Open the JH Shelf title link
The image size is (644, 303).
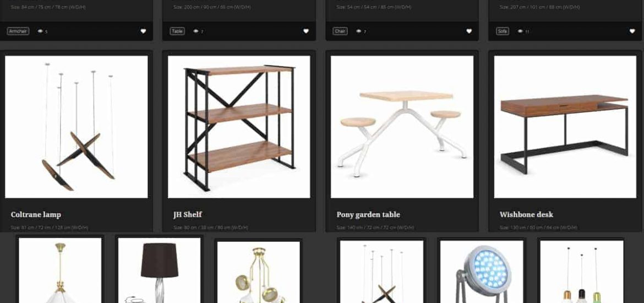[187, 215]
